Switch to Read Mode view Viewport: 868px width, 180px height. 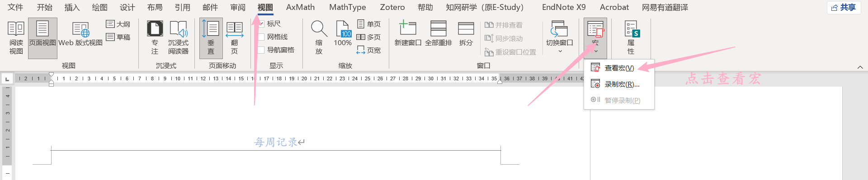coord(16,38)
